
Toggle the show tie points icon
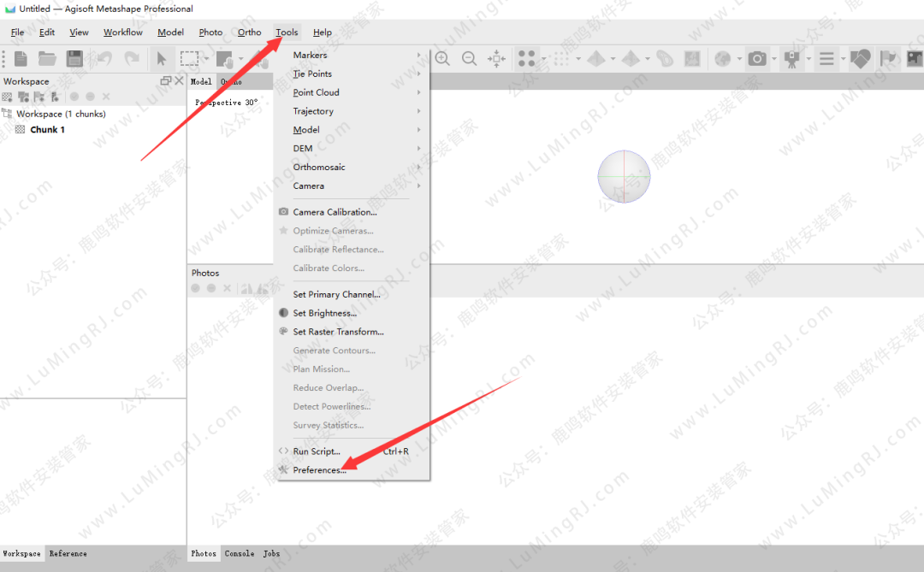[x=526, y=58]
